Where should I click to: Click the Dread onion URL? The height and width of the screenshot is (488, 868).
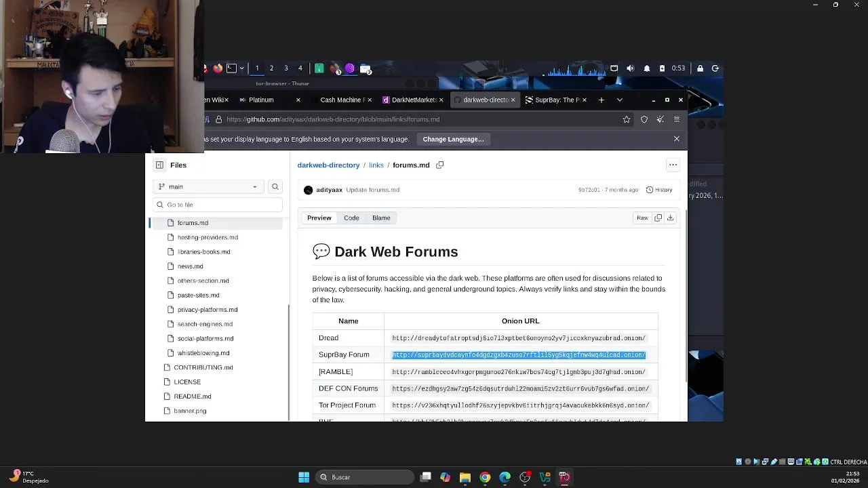point(519,338)
